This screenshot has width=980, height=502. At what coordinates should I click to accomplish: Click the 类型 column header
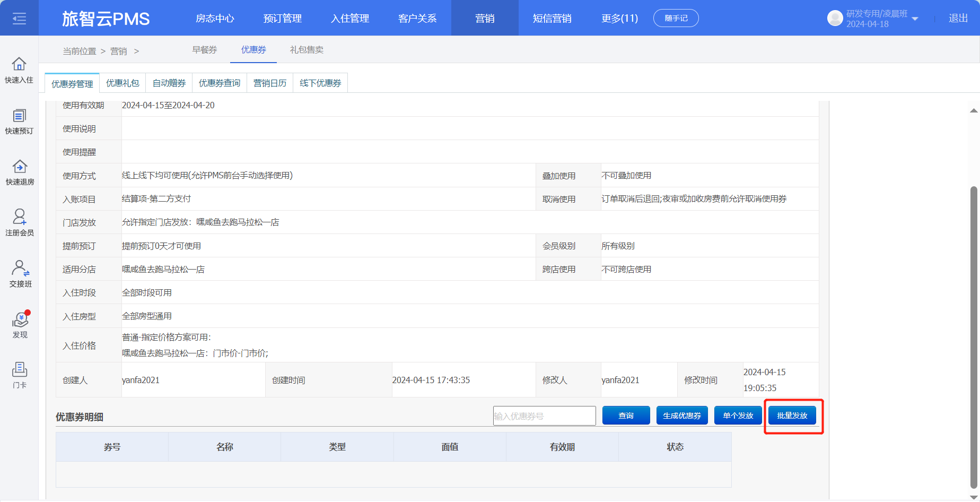click(337, 447)
